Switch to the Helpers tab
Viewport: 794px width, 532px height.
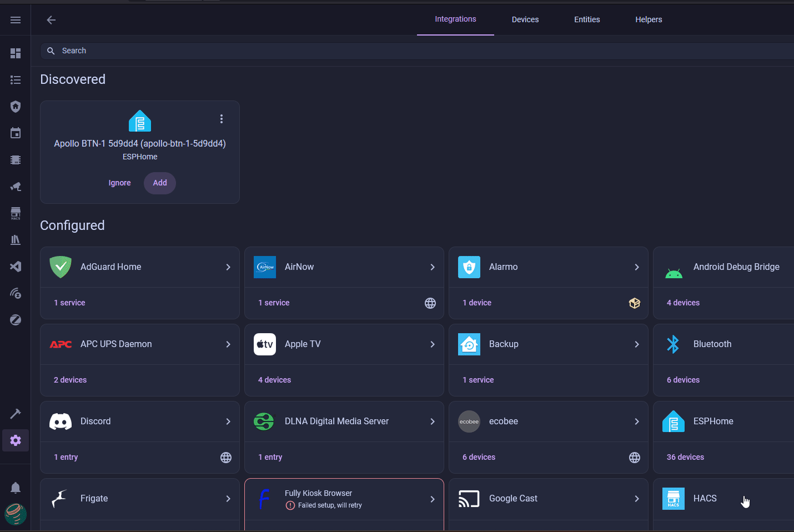(649, 19)
